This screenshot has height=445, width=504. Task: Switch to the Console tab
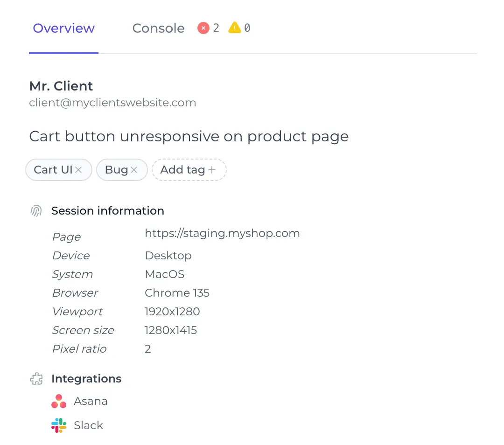(x=158, y=28)
